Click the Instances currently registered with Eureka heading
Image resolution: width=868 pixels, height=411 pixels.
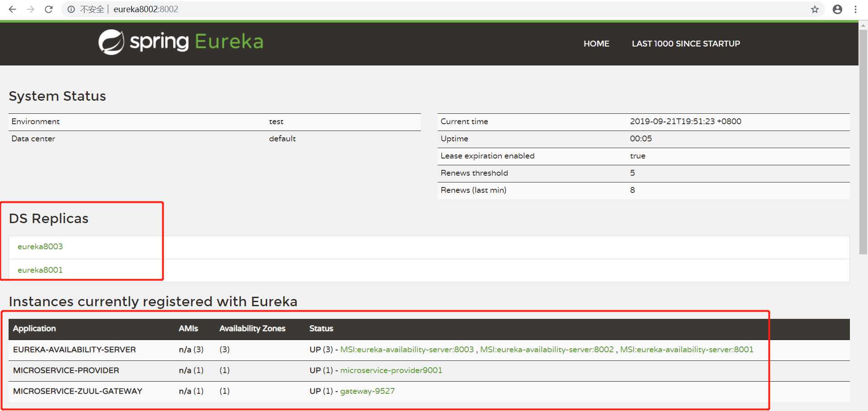pyautogui.click(x=153, y=302)
